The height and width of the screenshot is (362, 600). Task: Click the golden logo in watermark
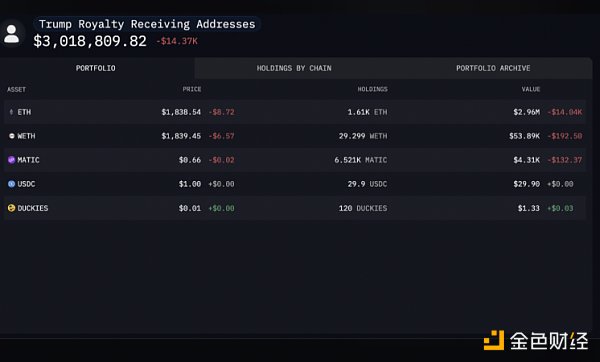point(494,340)
